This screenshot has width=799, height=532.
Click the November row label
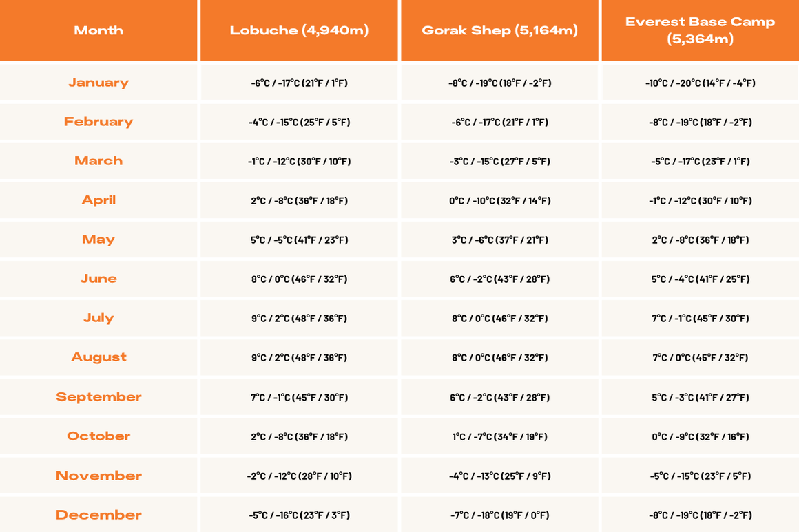point(98,476)
